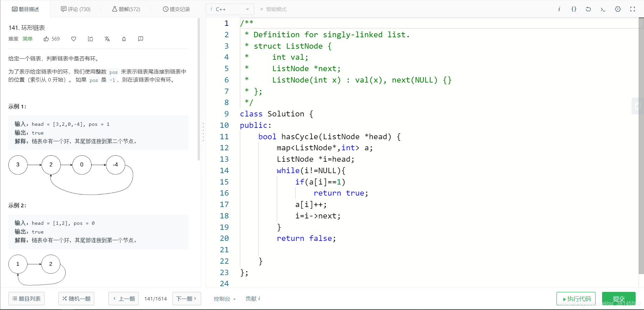The width and height of the screenshot is (644, 310).
Task: Open the 题解(572) tab
Action: pos(126,9)
